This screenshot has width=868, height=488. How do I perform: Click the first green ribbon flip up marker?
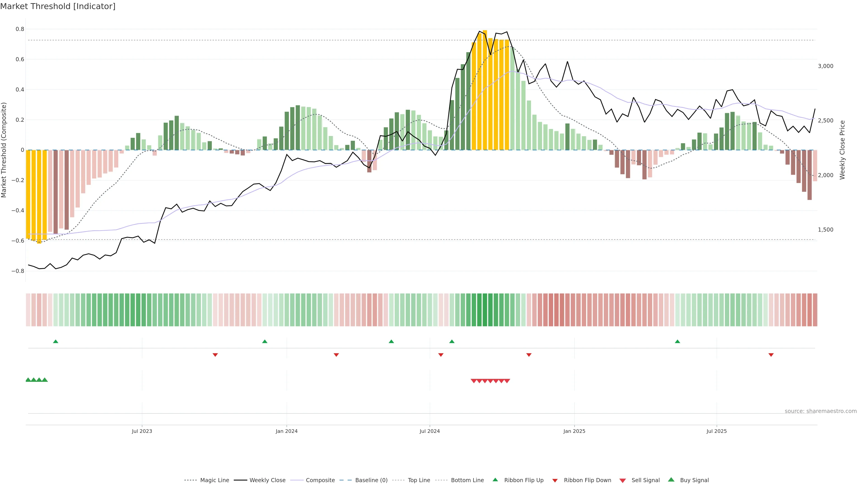tap(56, 342)
